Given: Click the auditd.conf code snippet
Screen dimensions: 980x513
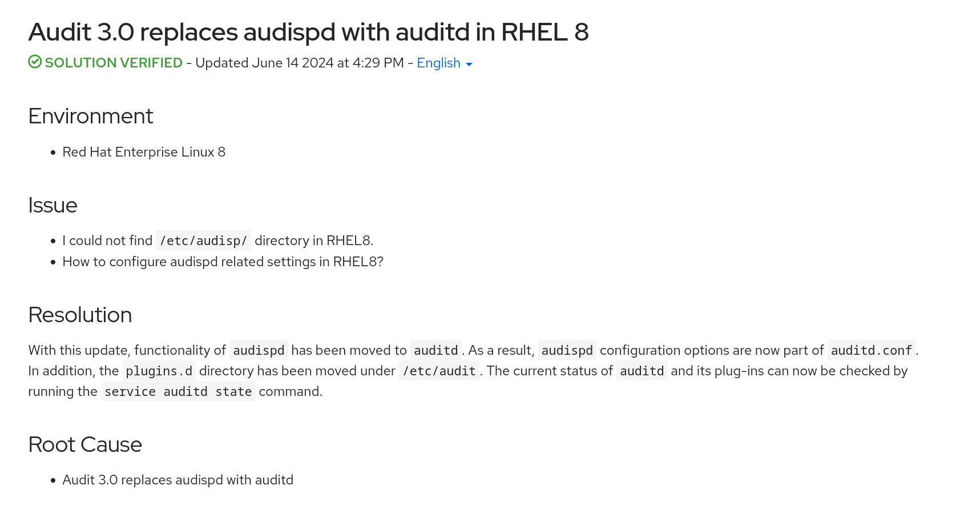Looking at the screenshot, I should (x=871, y=350).
